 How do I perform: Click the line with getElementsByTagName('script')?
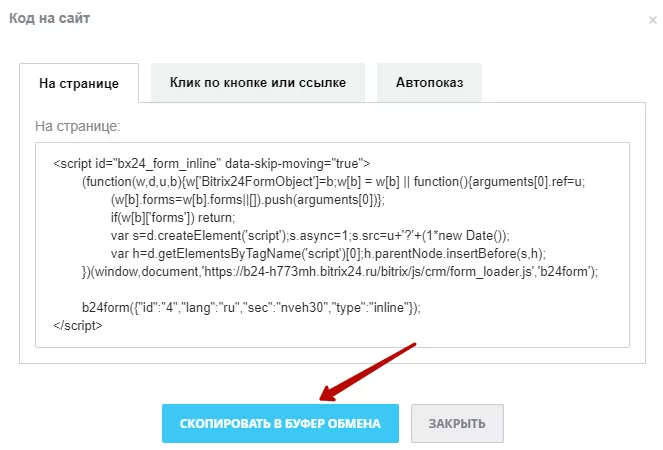pyautogui.click(x=329, y=254)
